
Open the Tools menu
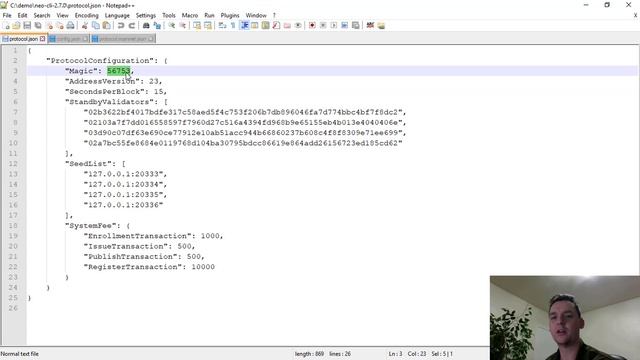tap(169, 15)
